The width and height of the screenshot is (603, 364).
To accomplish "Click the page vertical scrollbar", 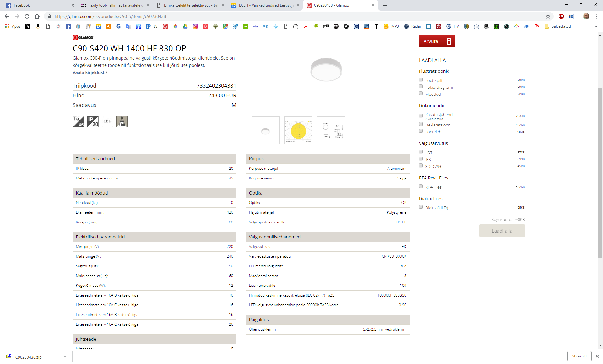I will click(x=600, y=173).
